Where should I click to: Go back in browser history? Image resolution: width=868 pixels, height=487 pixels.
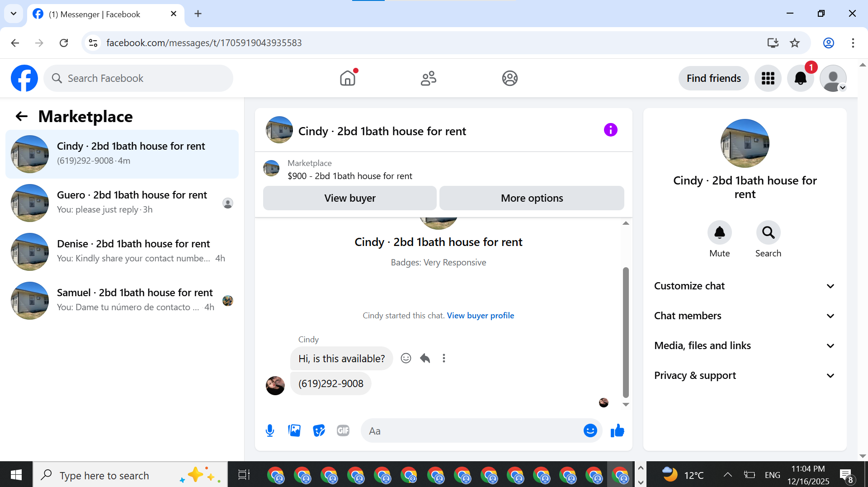(x=15, y=43)
